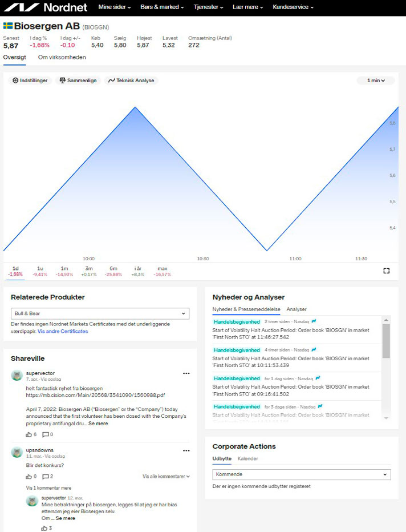406x532 pixels.
Task: Open Kundeservice menu
Action: point(293,7)
